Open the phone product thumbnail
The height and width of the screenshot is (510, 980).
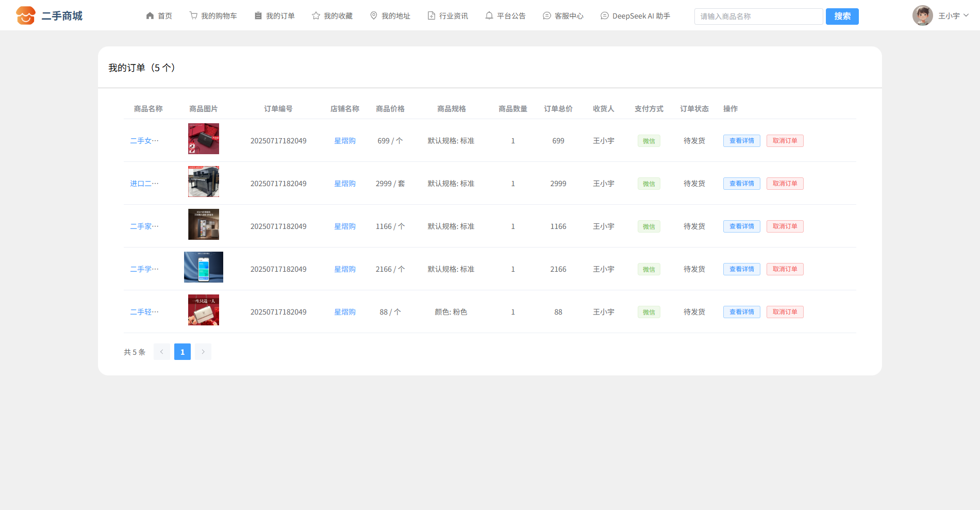[204, 267]
